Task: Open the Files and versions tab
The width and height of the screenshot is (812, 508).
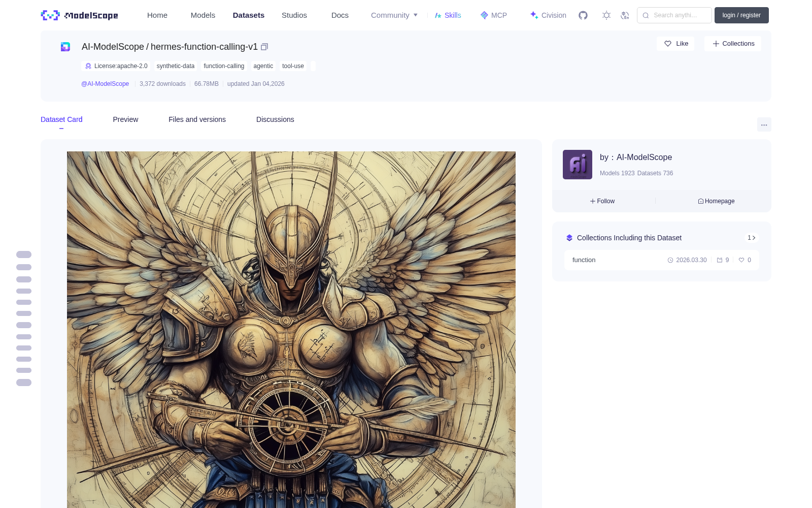Action: click(x=197, y=119)
